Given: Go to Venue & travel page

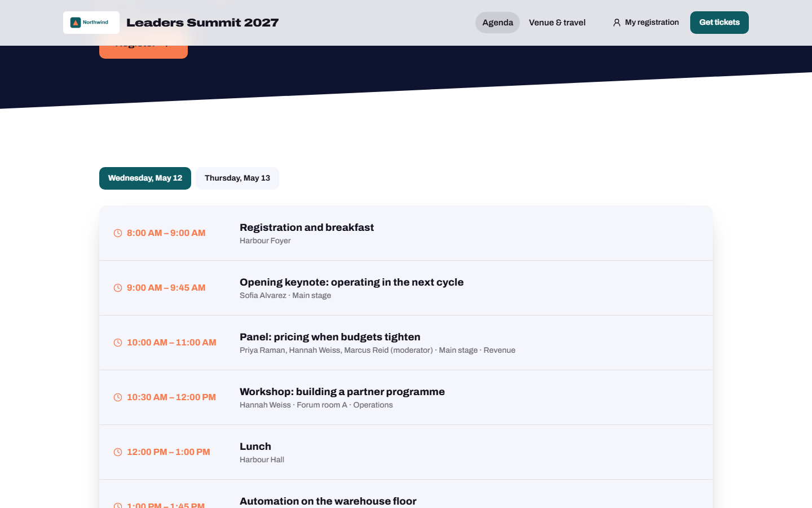Looking at the screenshot, I should pos(557,23).
